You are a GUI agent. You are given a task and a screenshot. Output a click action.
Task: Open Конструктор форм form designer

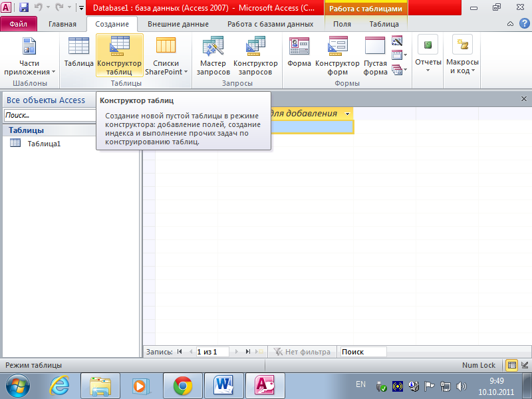click(x=337, y=56)
